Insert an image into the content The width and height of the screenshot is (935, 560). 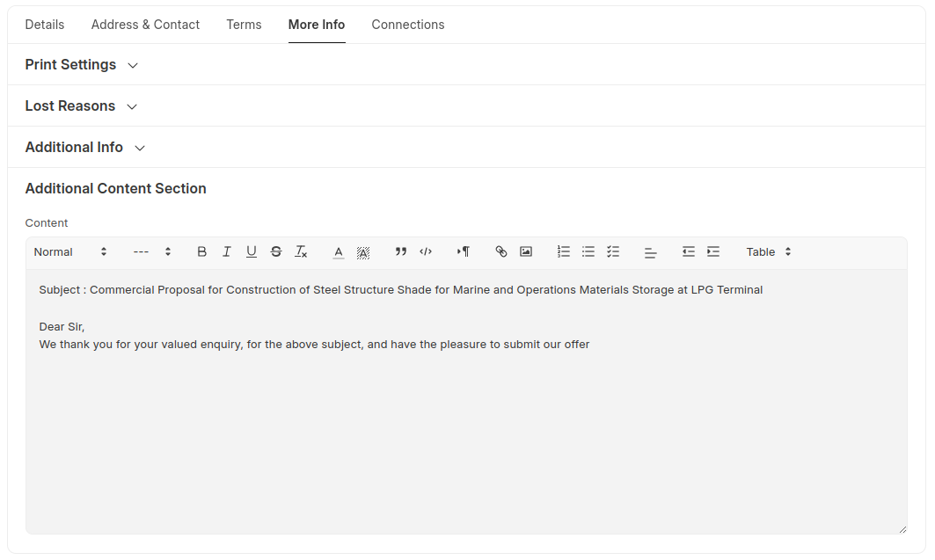coord(526,251)
